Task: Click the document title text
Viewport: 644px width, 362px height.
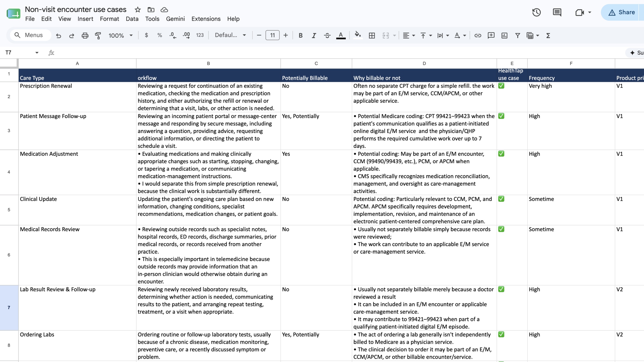Action: (x=76, y=10)
